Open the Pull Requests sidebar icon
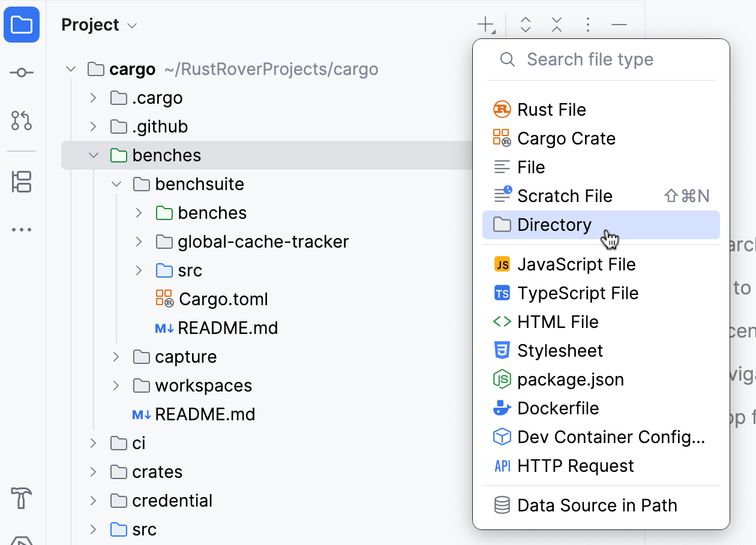 tap(21, 121)
